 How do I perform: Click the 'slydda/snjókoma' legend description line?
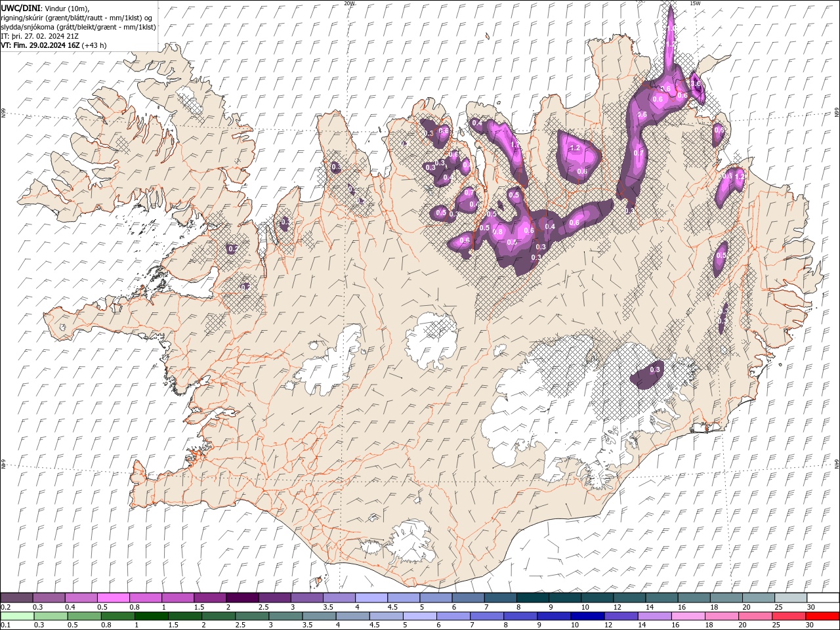[78, 27]
